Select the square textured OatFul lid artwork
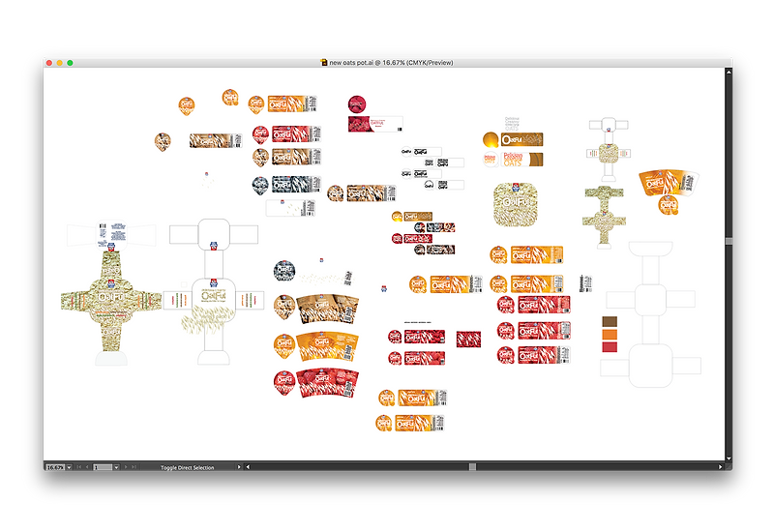This screenshot has height=532, width=774. 516,204
